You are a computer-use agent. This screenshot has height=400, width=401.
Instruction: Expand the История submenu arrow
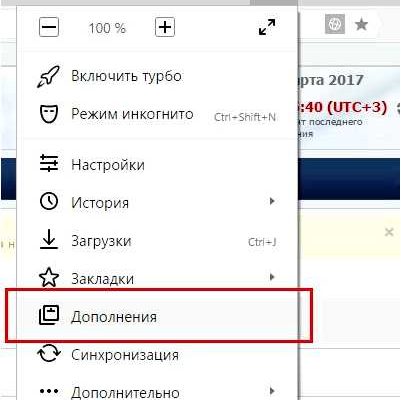(272, 201)
